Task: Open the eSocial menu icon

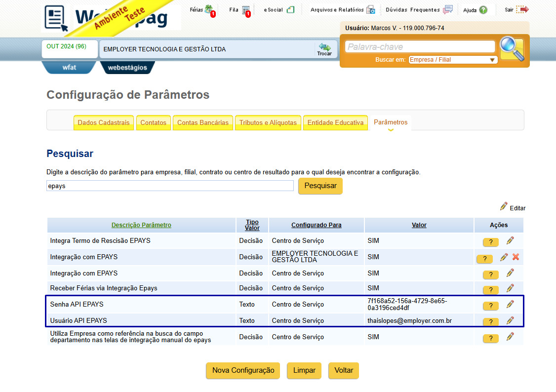Action: 290,9
